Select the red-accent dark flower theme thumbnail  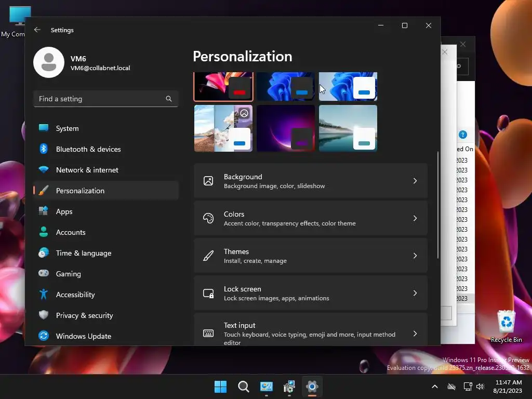tap(223, 87)
